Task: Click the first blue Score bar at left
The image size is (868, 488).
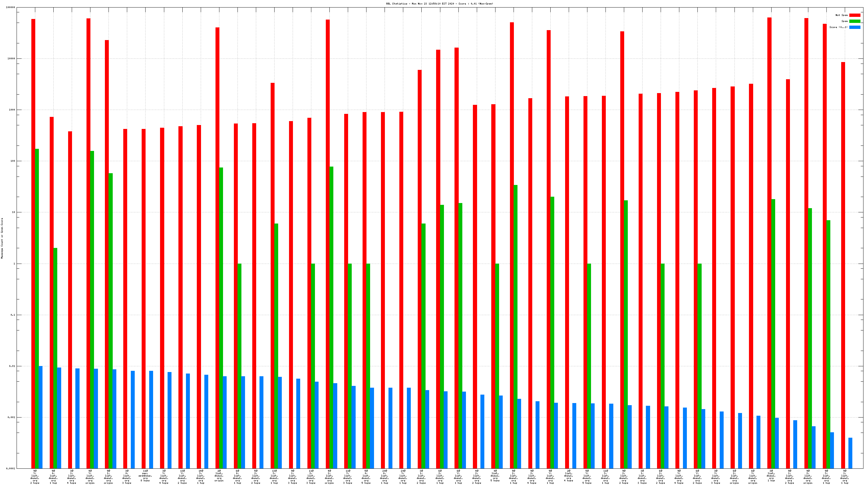Action: click(41, 417)
